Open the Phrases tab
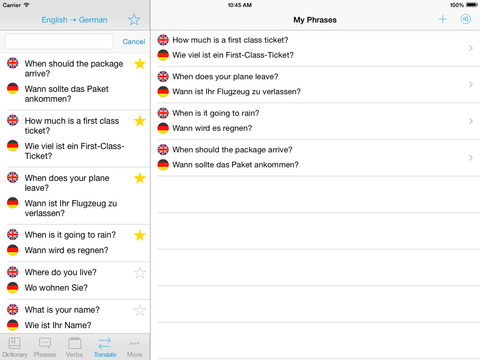The width and height of the screenshot is (480, 360). pyautogui.click(x=45, y=347)
